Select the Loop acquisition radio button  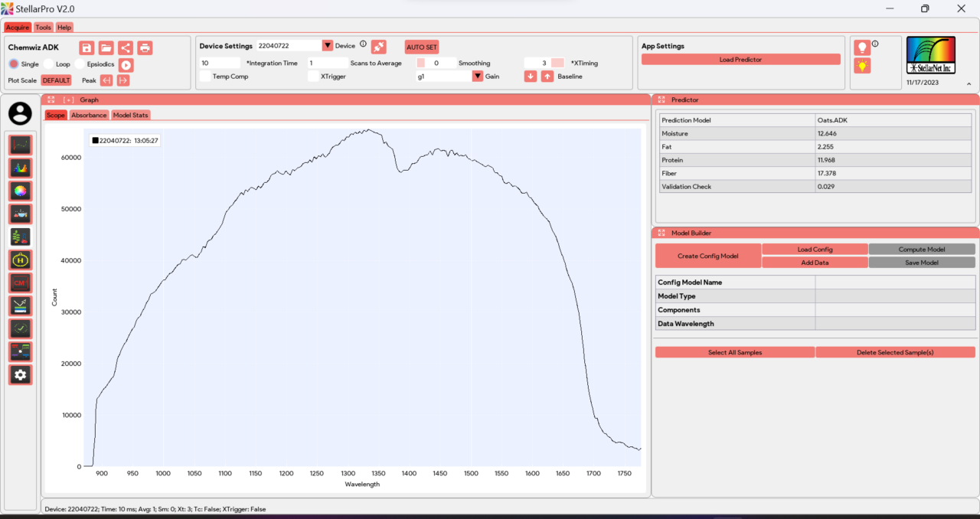[49, 64]
